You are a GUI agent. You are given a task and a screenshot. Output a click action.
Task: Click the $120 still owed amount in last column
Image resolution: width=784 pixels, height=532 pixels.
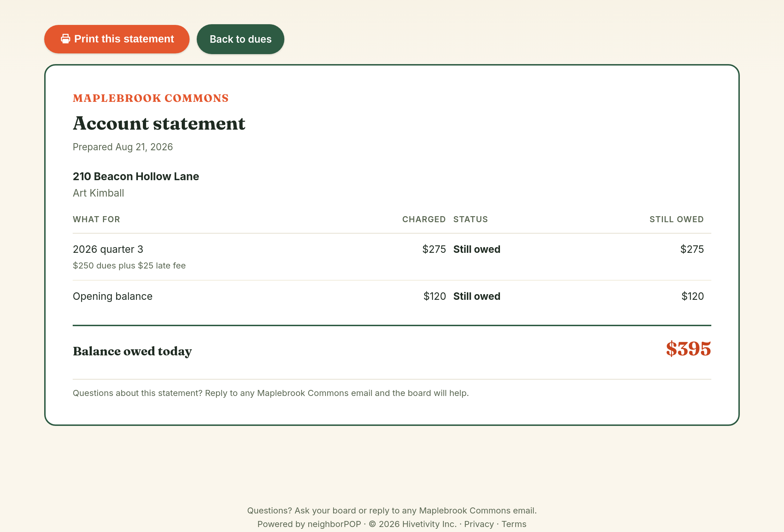[693, 296]
